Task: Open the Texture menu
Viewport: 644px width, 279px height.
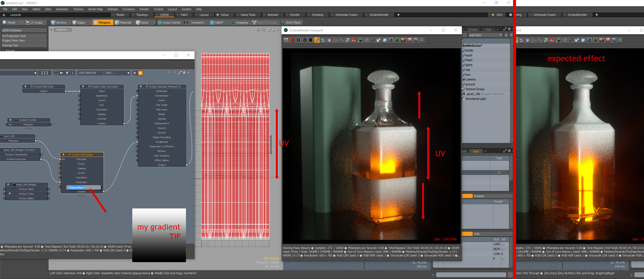Action: pyautogui.click(x=78, y=9)
